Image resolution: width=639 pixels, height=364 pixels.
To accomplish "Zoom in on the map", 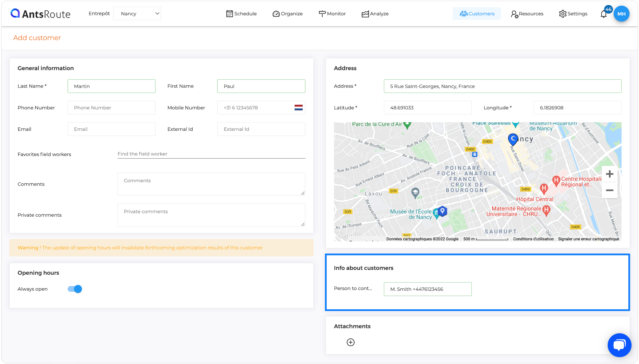I will [x=610, y=174].
